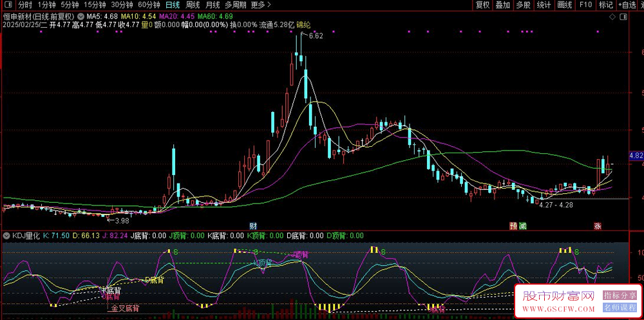Expand 更多 for more time periods
The width and height of the screenshot is (644, 320).
click(260, 5)
